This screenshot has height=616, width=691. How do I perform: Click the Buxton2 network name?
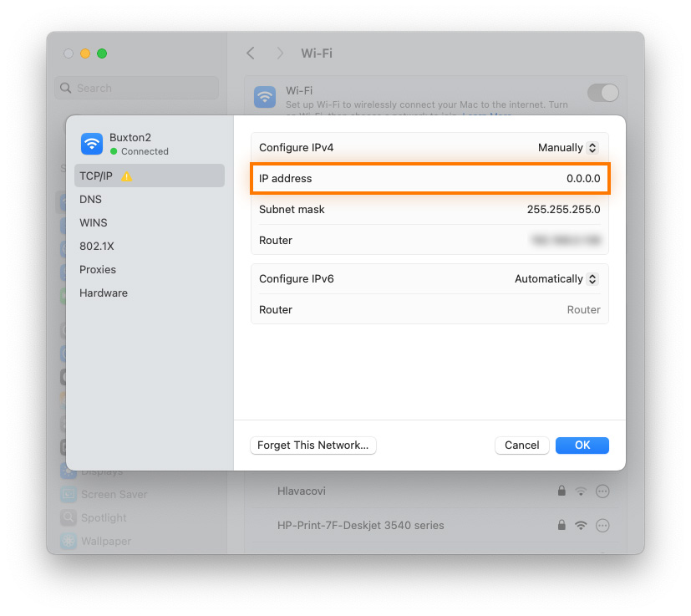[x=130, y=138]
